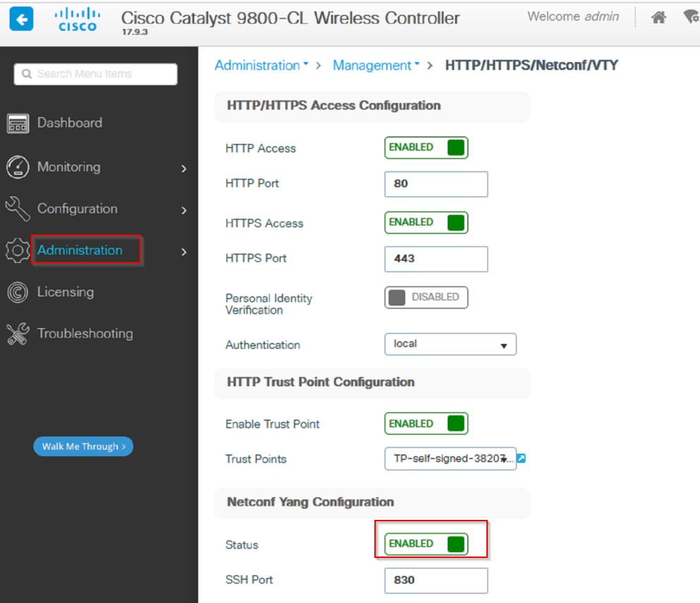
Task: Click the HTTP/HTTPS Access Configuration heading
Action: click(x=334, y=105)
